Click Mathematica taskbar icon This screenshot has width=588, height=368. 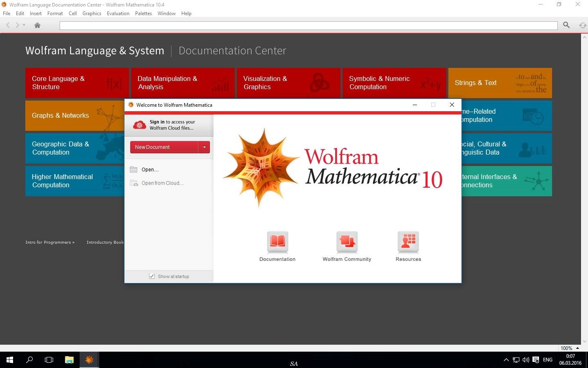89,360
